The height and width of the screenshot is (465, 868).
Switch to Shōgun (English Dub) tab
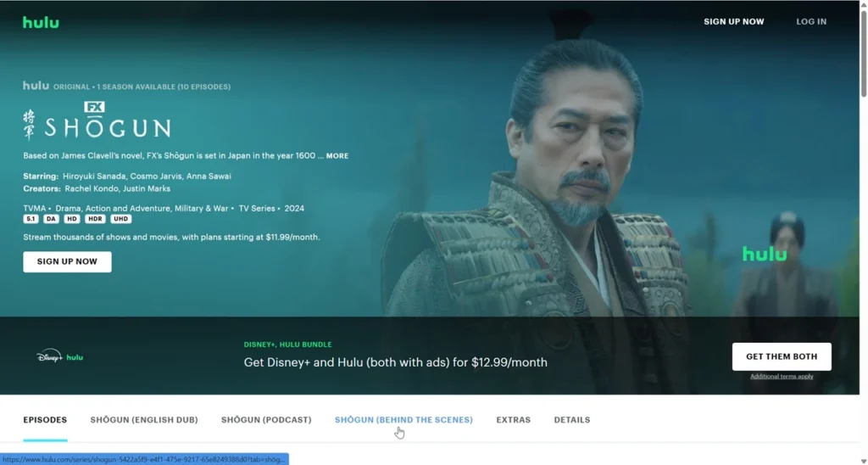click(144, 420)
